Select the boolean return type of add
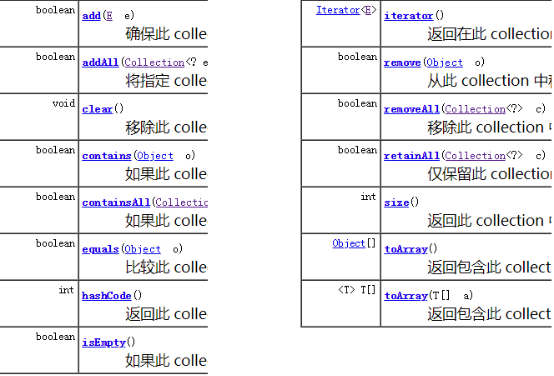Image resolution: width=554 pixels, height=376 pixels. coord(55,10)
